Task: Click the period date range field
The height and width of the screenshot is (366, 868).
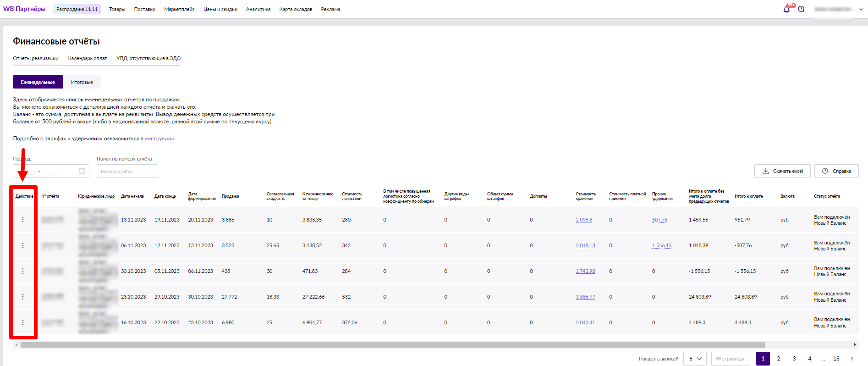Action: point(51,171)
